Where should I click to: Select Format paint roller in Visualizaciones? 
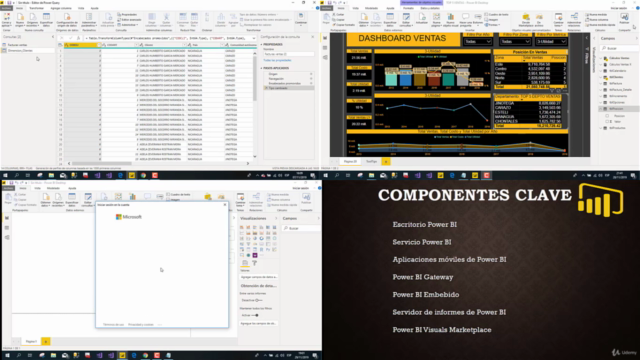tap(254, 263)
